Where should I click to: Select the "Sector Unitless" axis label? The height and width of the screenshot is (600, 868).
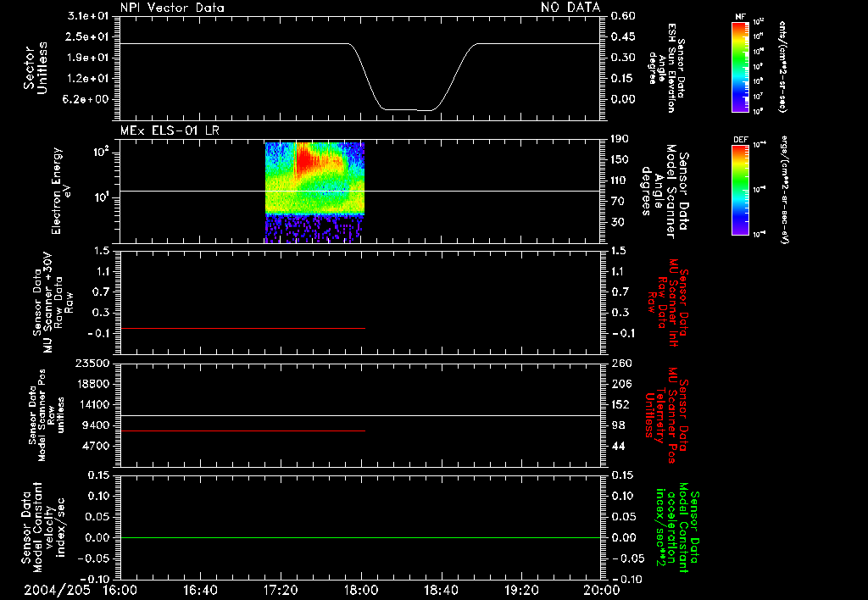pyautogui.click(x=36, y=68)
